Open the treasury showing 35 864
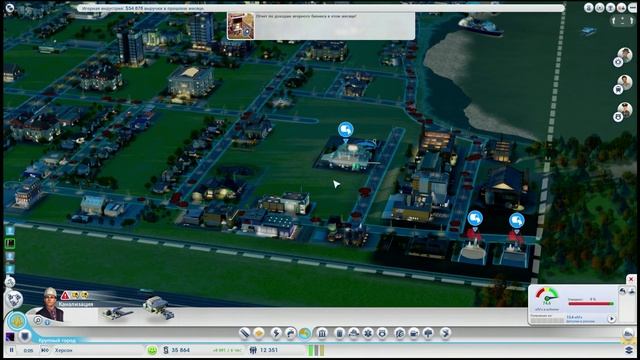The image size is (640, 360). tap(177, 350)
